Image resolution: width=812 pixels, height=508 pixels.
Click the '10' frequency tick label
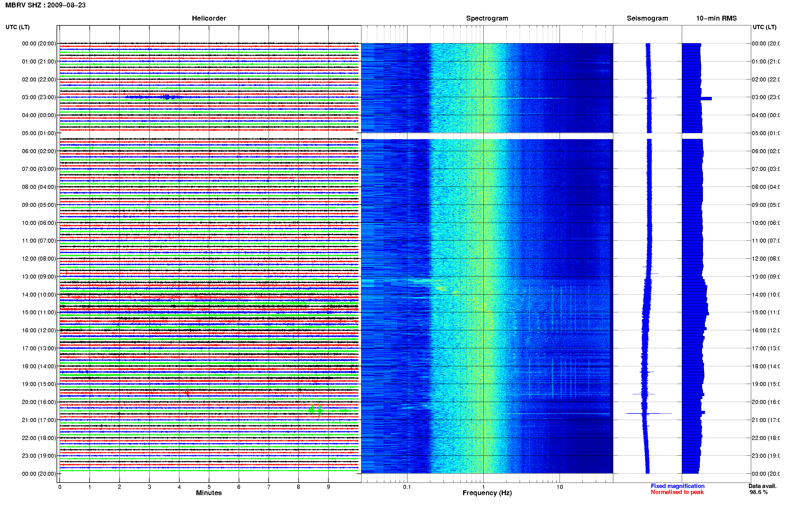[560, 487]
